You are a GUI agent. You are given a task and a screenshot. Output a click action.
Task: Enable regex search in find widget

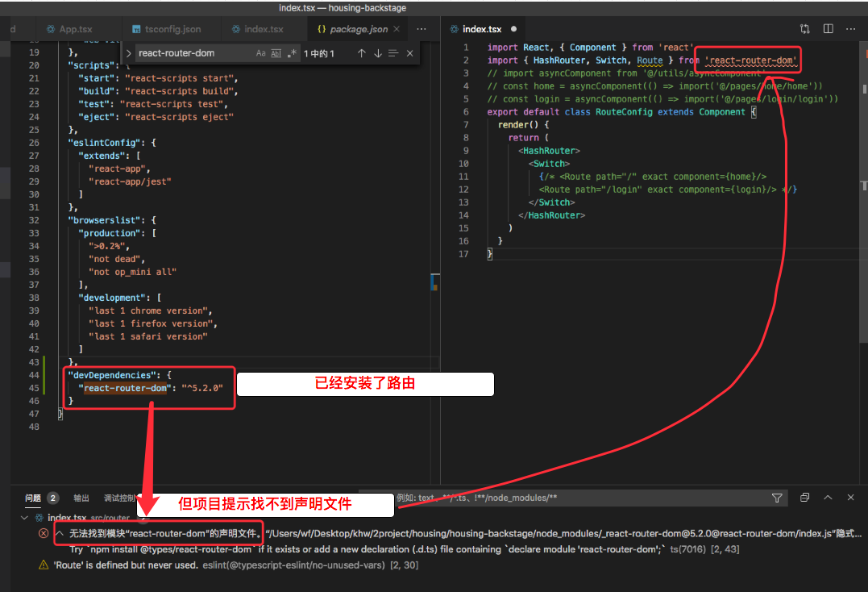point(292,55)
